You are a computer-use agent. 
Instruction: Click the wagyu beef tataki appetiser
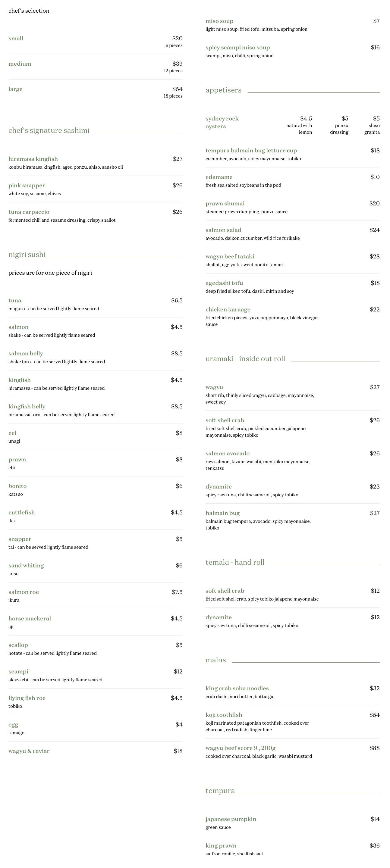click(230, 256)
